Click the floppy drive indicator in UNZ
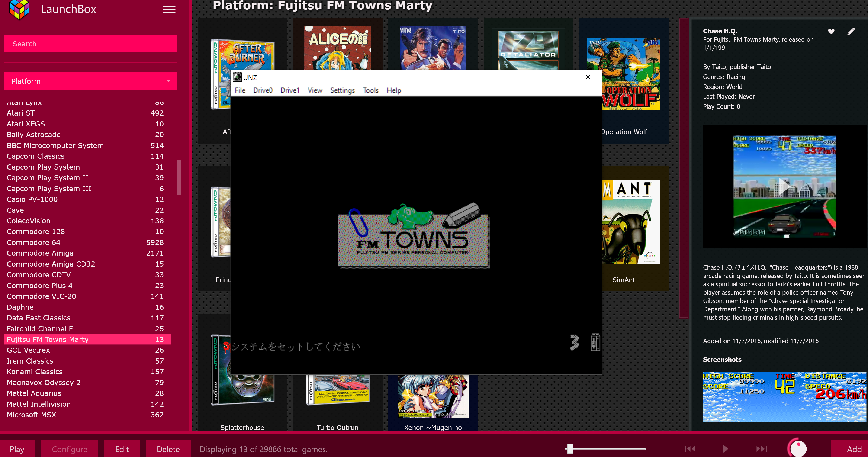This screenshot has width=868, height=457. pyautogui.click(x=595, y=342)
